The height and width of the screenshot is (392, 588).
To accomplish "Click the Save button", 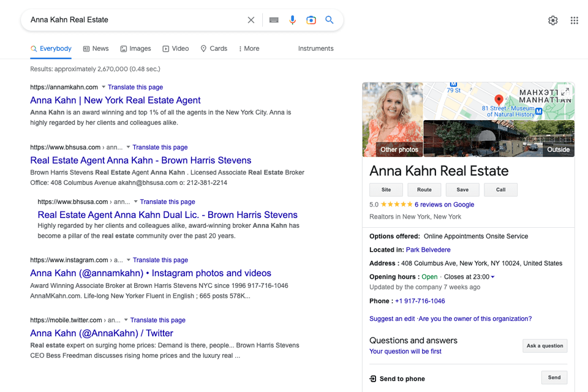I will pos(463,190).
